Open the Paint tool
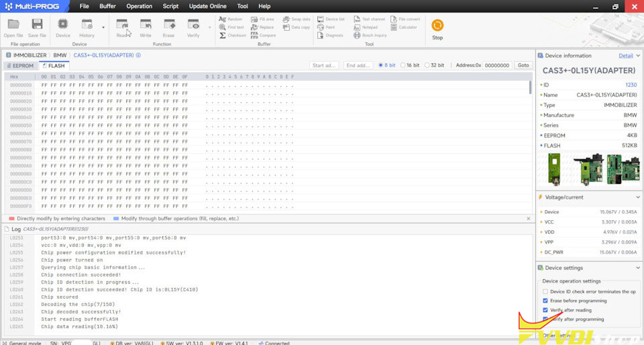This screenshot has width=644, height=345. 326,27
